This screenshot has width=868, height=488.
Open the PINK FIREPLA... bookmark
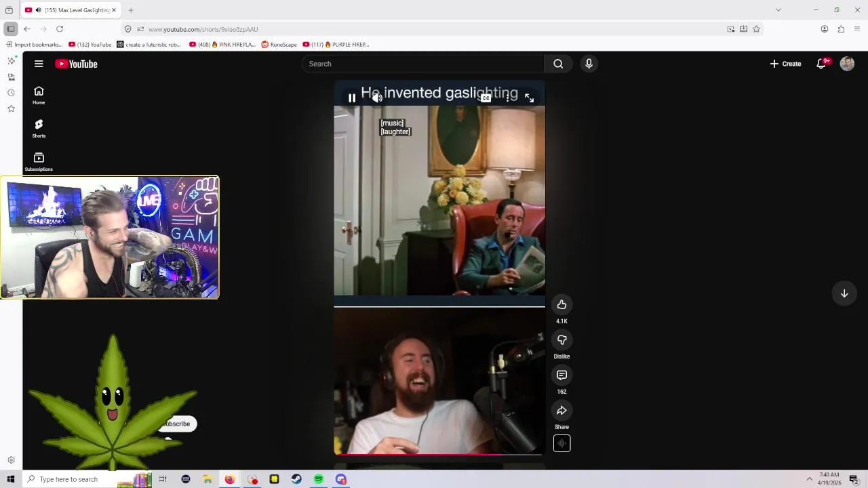click(222, 45)
